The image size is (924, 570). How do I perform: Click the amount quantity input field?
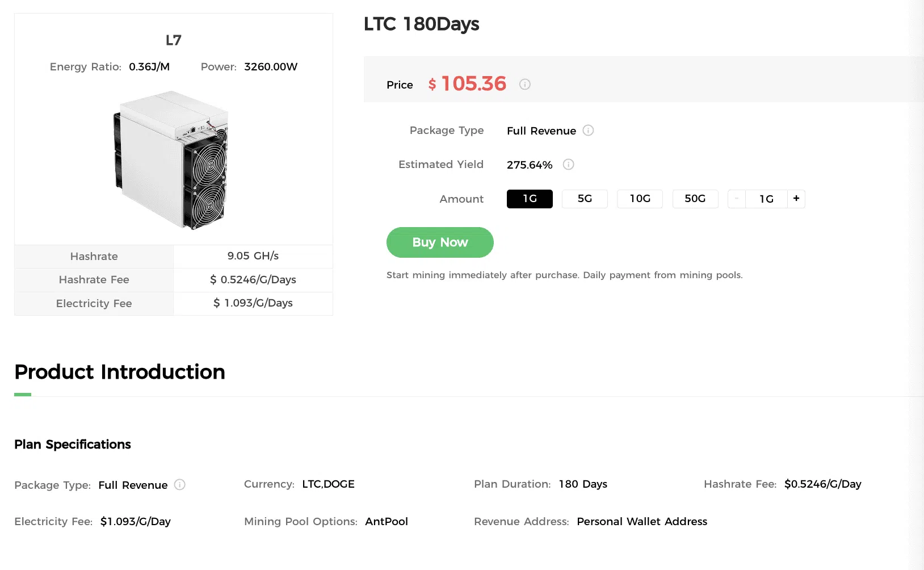[x=766, y=199]
